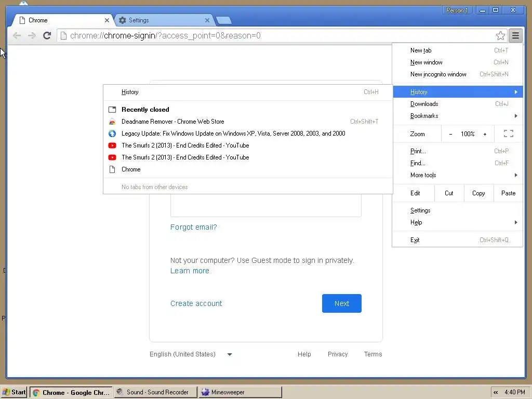Expand hidden system tray icons

496,393
